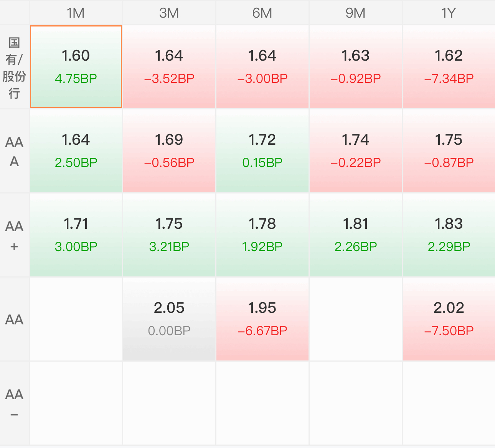The height and width of the screenshot is (448, 495).
Task: Open the highlighted 1.60 cell with 4.75BP
Action: [76, 67]
